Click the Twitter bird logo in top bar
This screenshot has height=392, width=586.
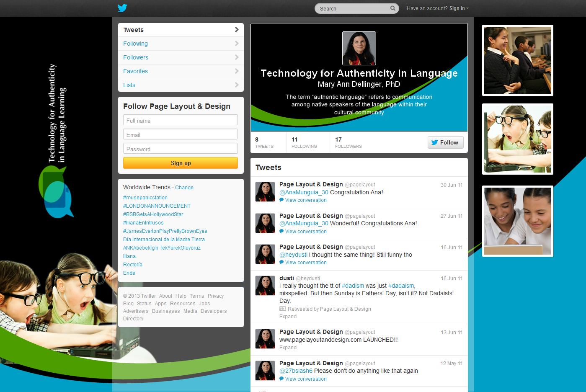pos(122,8)
